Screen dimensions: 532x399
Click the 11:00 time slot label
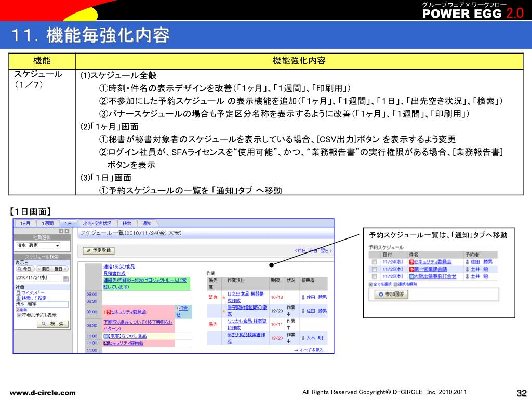91,350
